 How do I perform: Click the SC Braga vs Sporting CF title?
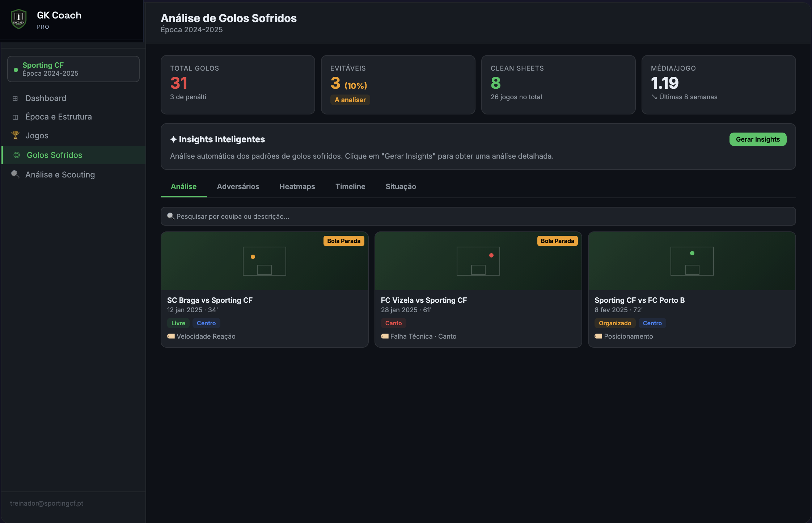pyautogui.click(x=210, y=300)
